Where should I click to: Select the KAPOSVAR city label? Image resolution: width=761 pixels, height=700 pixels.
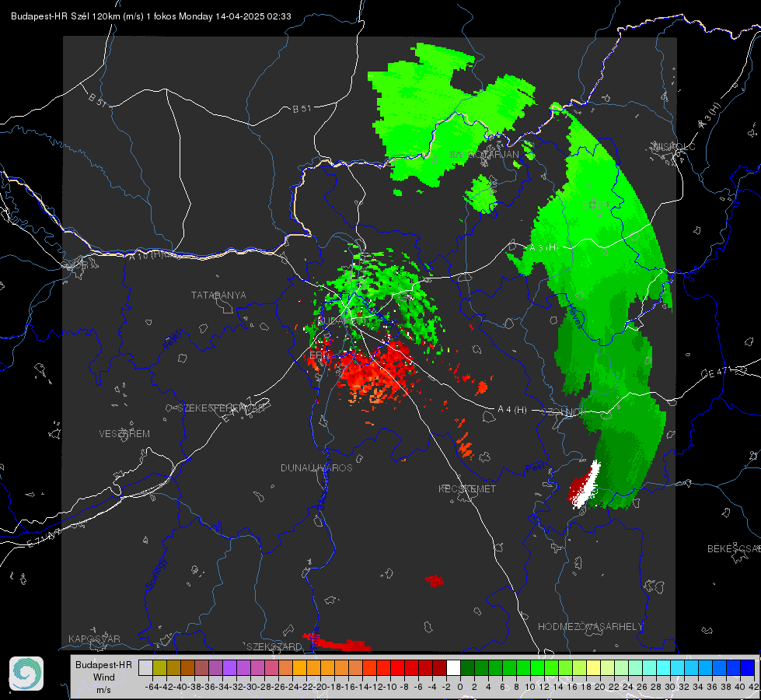point(94,639)
